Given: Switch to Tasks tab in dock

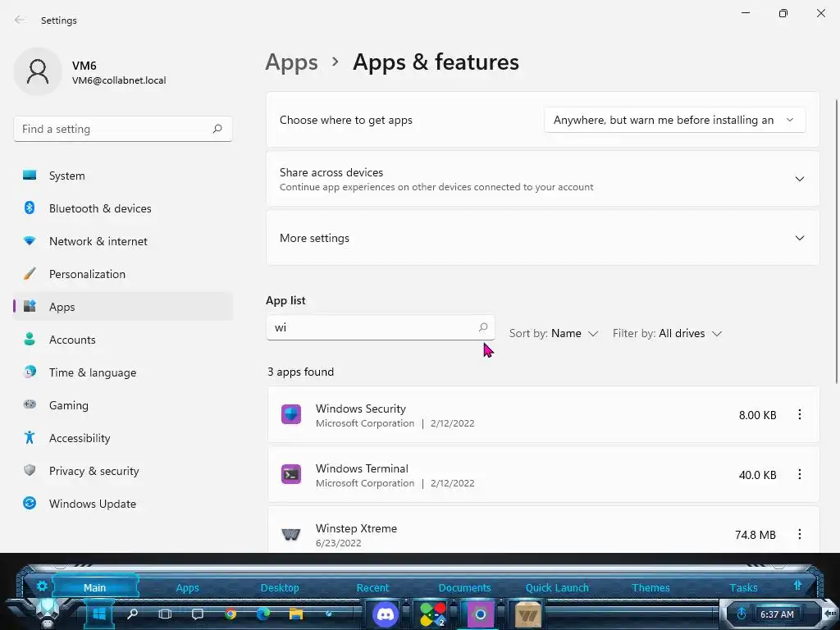Looking at the screenshot, I should (743, 587).
